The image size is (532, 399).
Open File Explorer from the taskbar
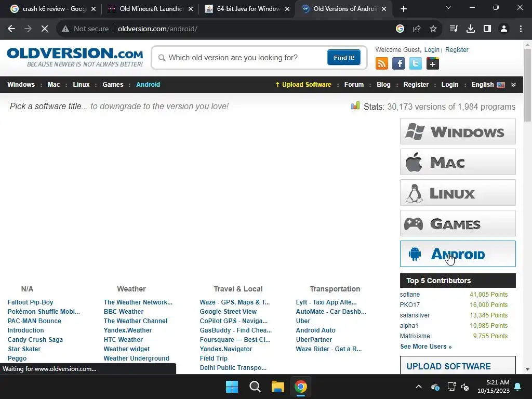tap(277, 387)
